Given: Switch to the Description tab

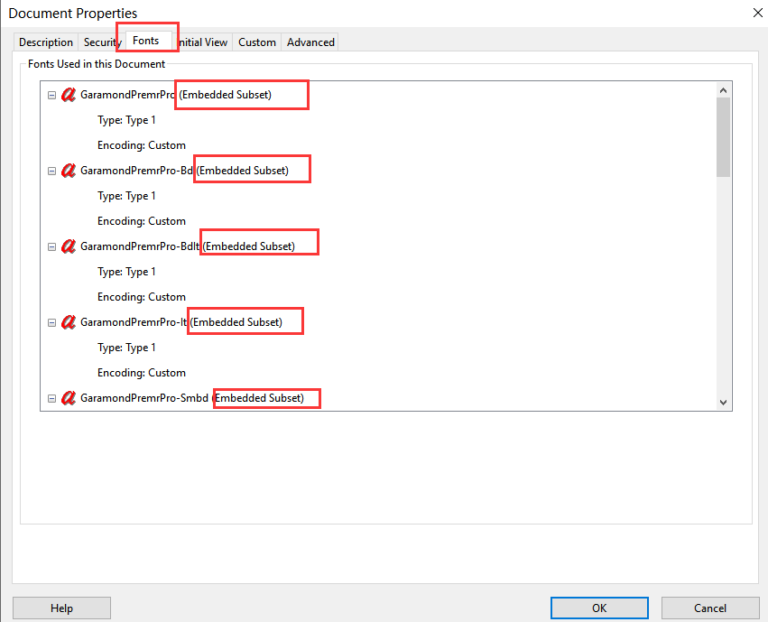Looking at the screenshot, I should click(46, 42).
